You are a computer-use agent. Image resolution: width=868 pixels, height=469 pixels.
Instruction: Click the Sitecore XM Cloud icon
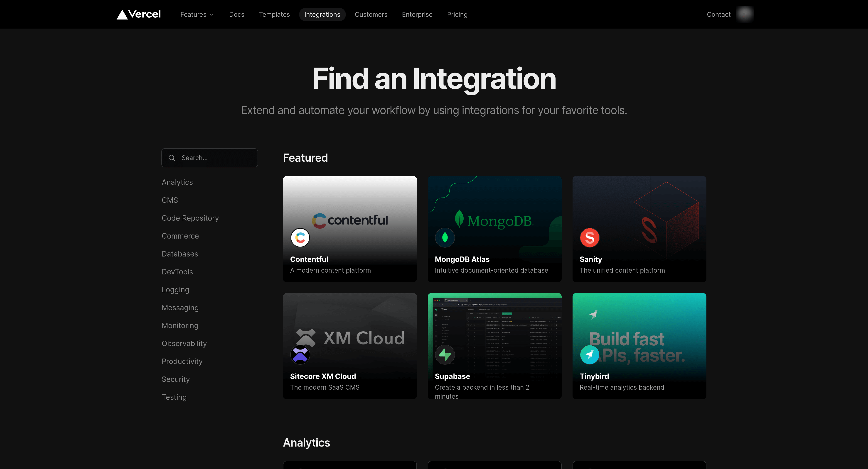pos(300,355)
